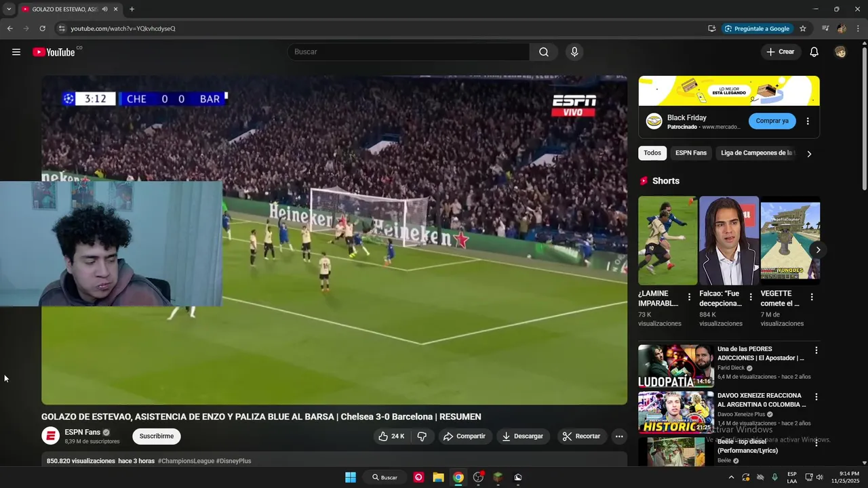
Task: Open #DisneyPlus hashtag link
Action: tap(234, 461)
